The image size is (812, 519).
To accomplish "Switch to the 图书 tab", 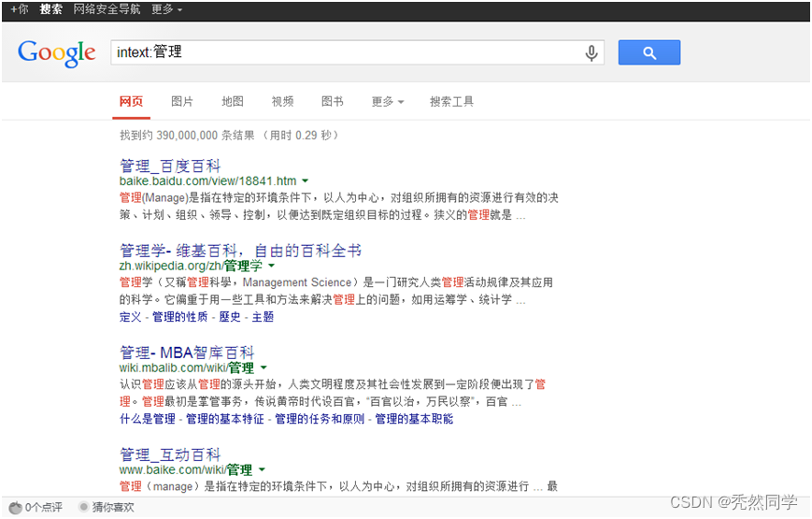I will pos(333,101).
